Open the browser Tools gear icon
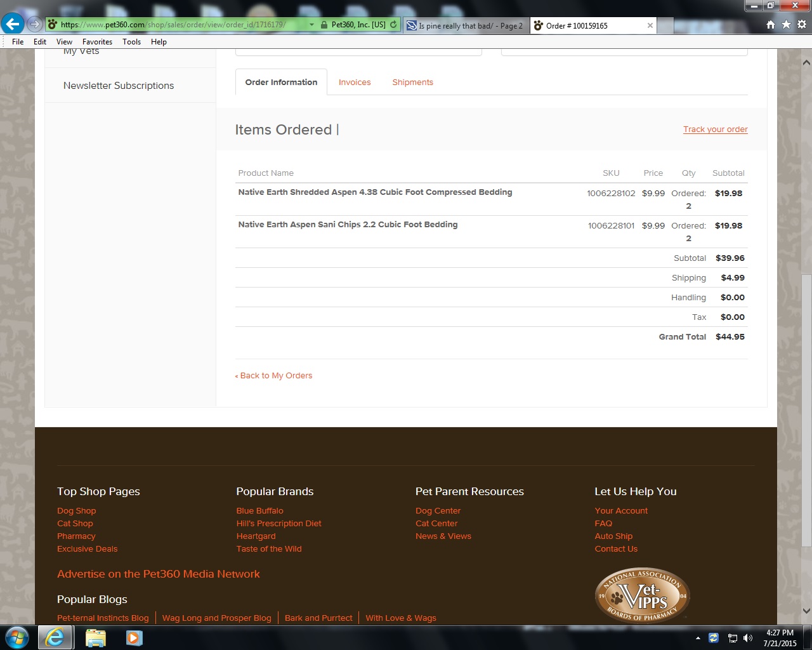This screenshot has height=650, width=812. tap(802, 25)
